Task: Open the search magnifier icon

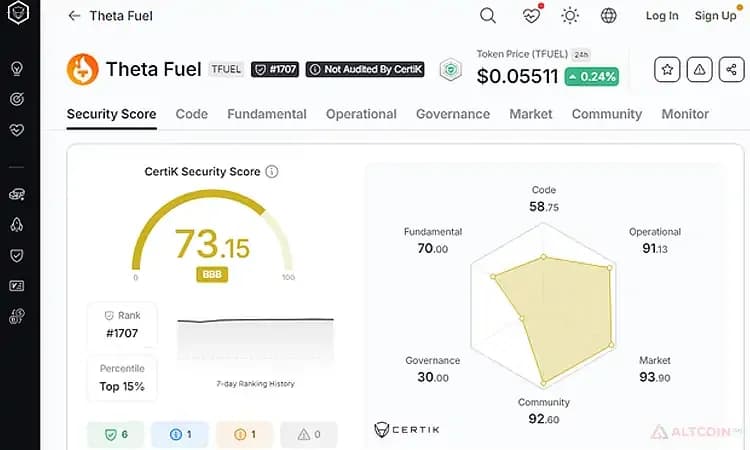Action: (x=487, y=16)
